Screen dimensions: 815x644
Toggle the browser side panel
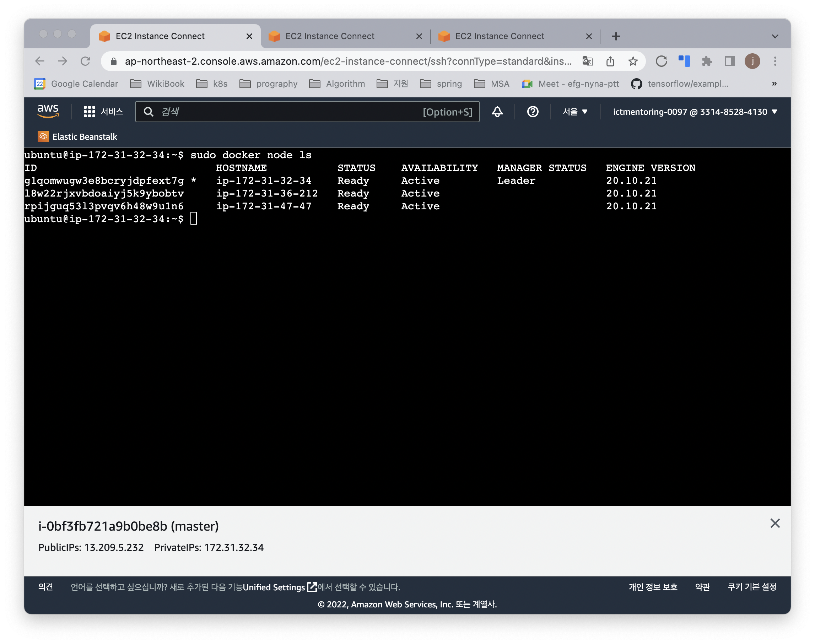tap(729, 61)
